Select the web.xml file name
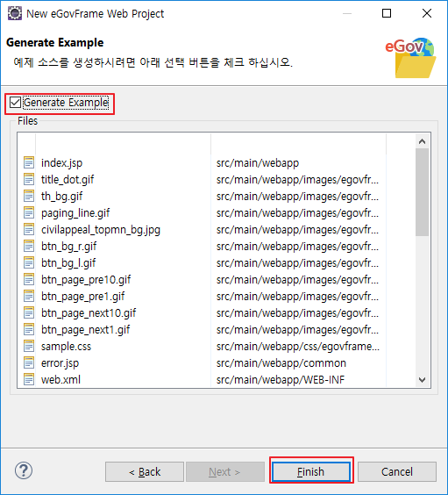Viewport: 448px width, 495px height. 60,380
